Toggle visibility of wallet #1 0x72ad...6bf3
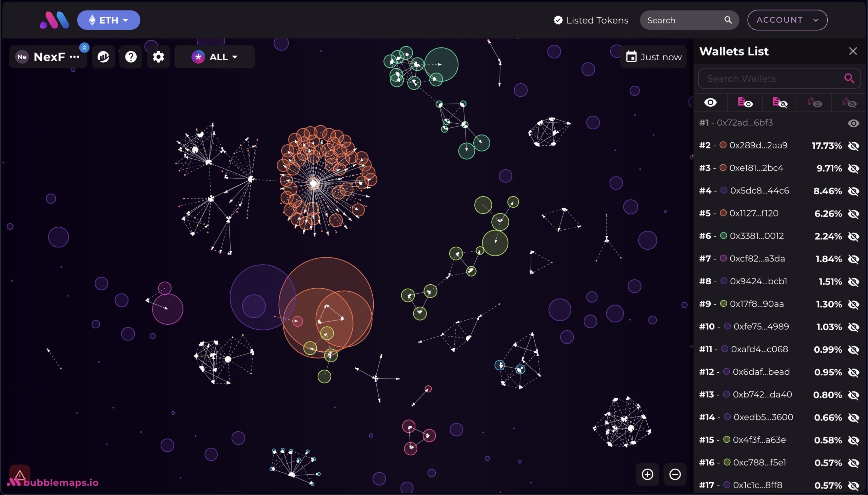Viewport: 868px width, 495px height. 853,123
